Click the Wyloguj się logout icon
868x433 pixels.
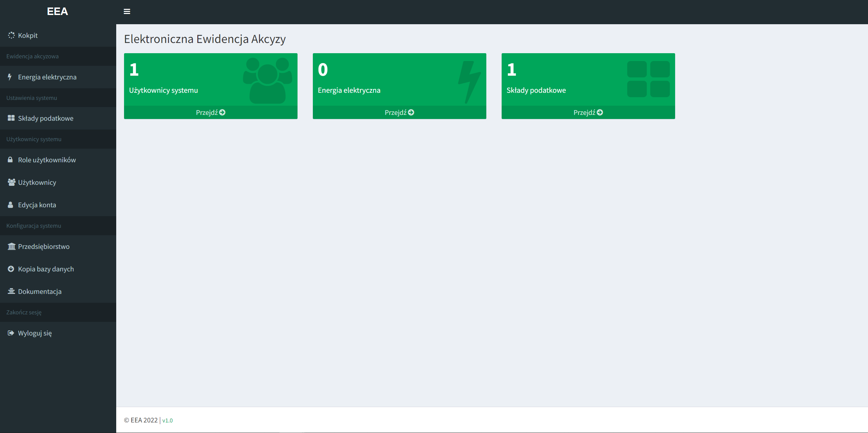[x=11, y=333]
